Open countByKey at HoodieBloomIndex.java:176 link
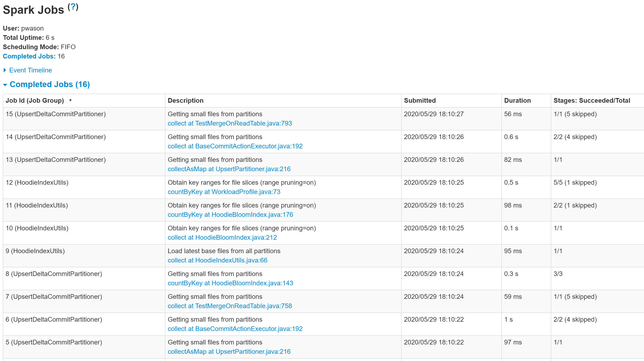The width and height of the screenshot is (644, 361). pyautogui.click(x=230, y=215)
